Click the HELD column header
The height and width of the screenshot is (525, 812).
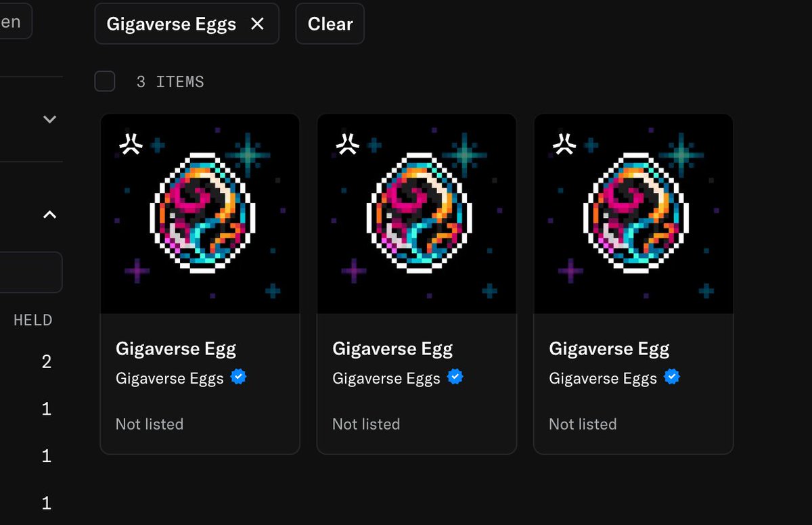(x=33, y=320)
